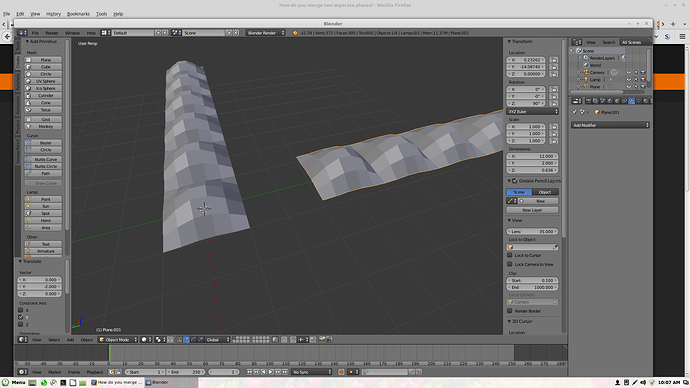
Task: Open the 3D view editor type selector
Action: [x=22, y=340]
